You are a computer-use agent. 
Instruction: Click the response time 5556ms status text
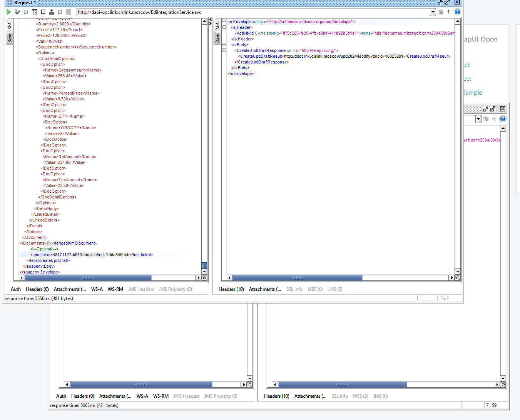point(39,298)
